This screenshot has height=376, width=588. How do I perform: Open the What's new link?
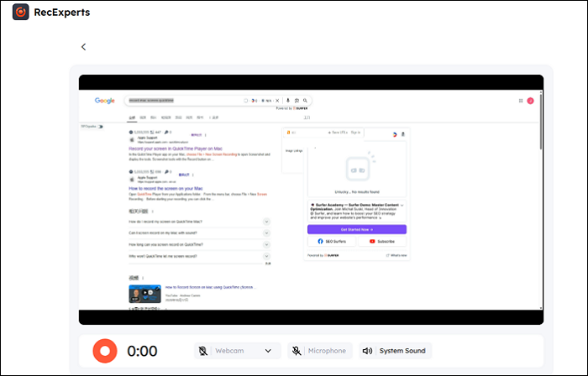tap(396, 255)
